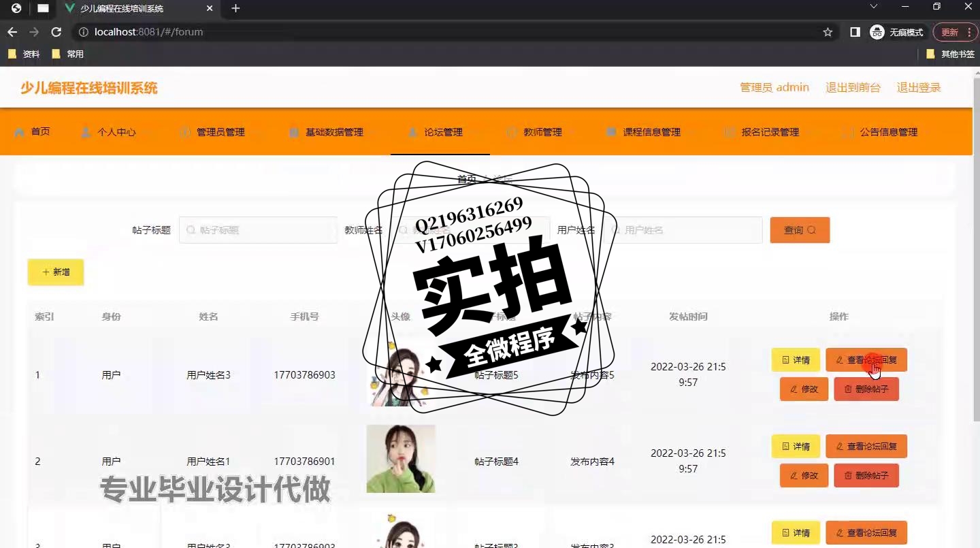This screenshot has width=980, height=548.
Task: Click 修改 for 帖子标题5 row
Action: pos(804,389)
